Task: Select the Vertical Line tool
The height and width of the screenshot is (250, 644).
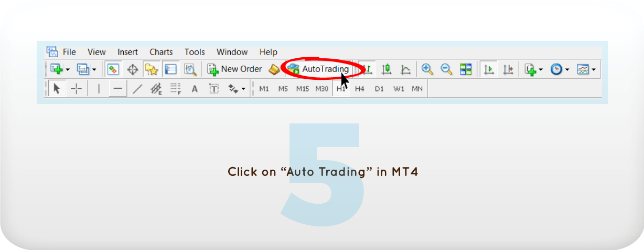Action: [x=99, y=89]
